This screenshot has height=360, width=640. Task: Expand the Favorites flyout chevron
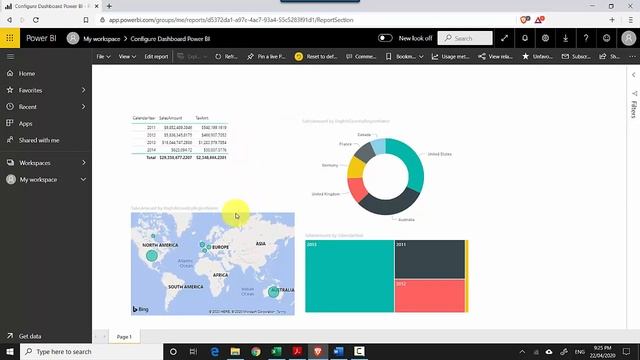[83, 90]
